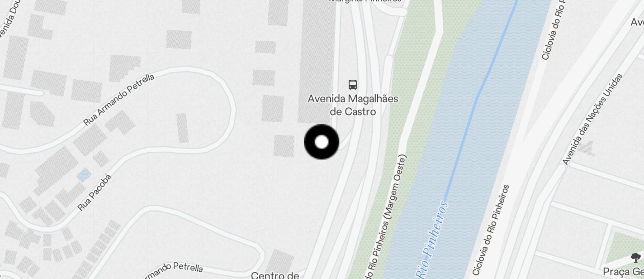The height and width of the screenshot is (279, 644).
Task: Open the Avenida Magalhães de Castro label
Action: pos(353,105)
